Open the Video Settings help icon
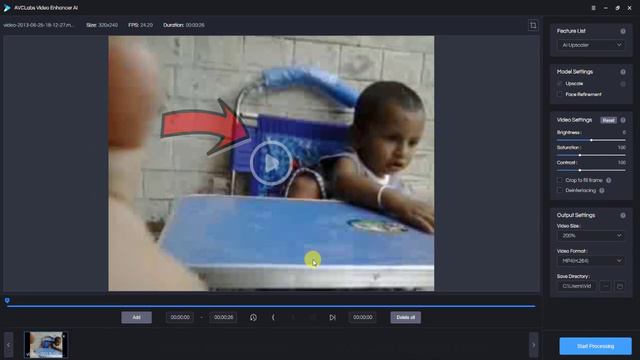 (623, 120)
